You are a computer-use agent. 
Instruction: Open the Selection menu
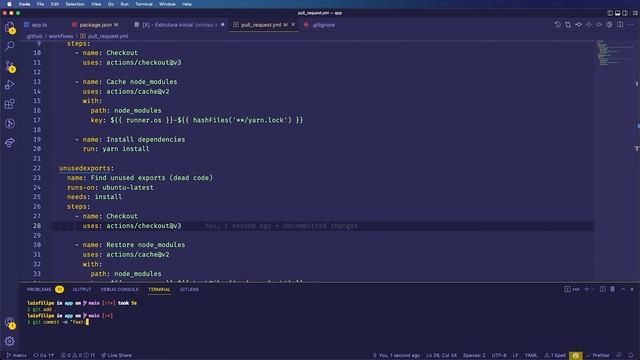[x=75, y=4]
